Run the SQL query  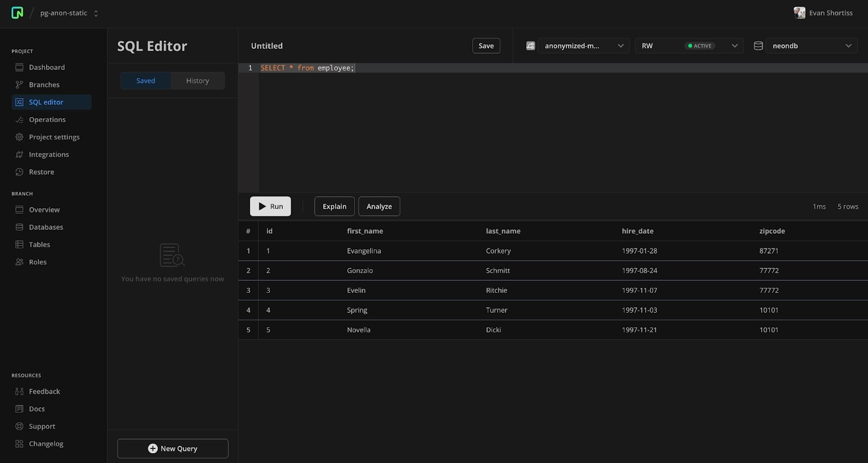coord(270,207)
